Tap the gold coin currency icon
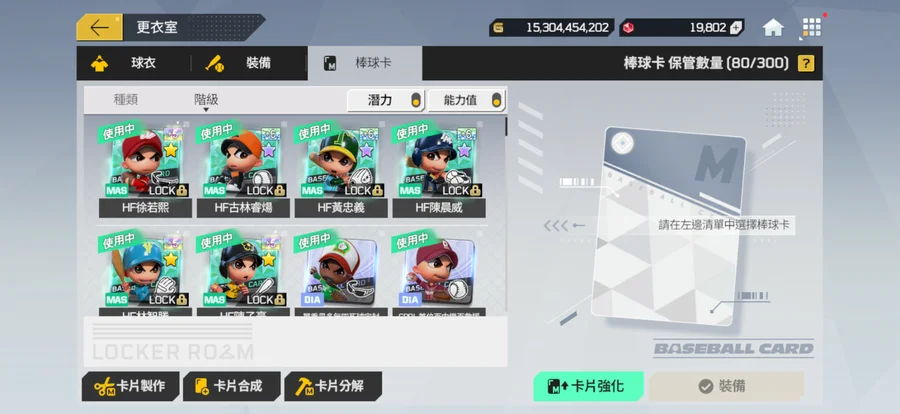Image resolution: width=900 pixels, height=414 pixels. [x=498, y=28]
